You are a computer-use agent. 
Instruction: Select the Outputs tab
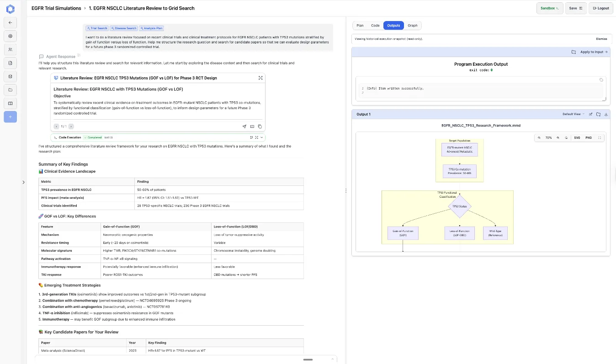point(393,26)
